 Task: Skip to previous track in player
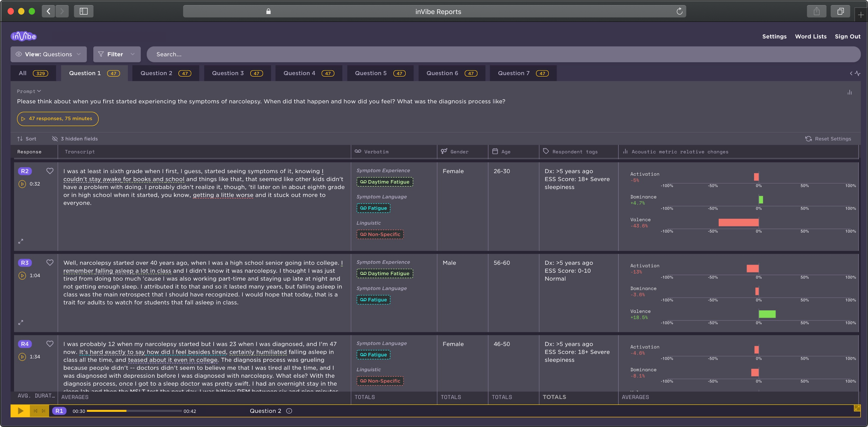35,411
